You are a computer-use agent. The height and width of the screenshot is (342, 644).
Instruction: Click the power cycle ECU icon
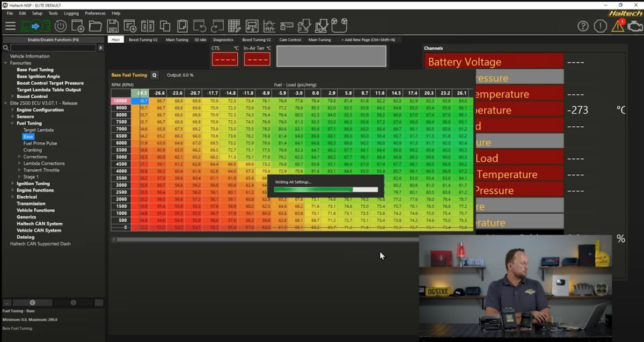(x=60, y=26)
